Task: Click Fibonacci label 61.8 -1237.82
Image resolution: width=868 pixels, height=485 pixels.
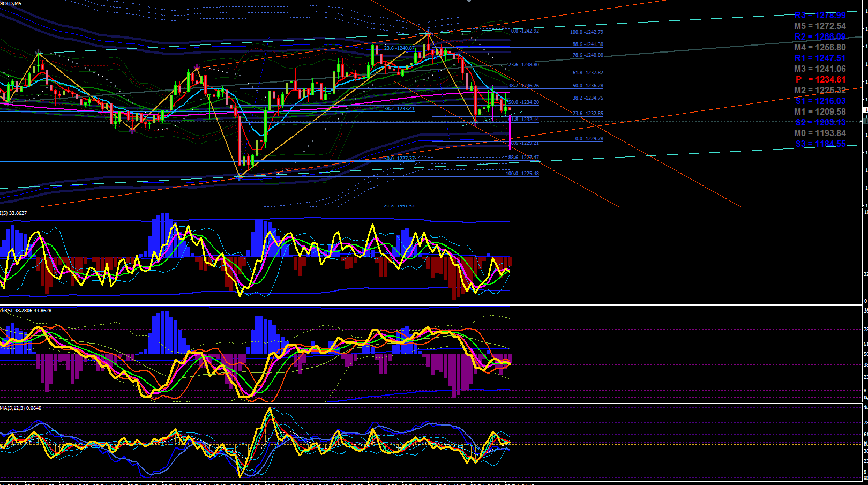Action: tap(588, 73)
